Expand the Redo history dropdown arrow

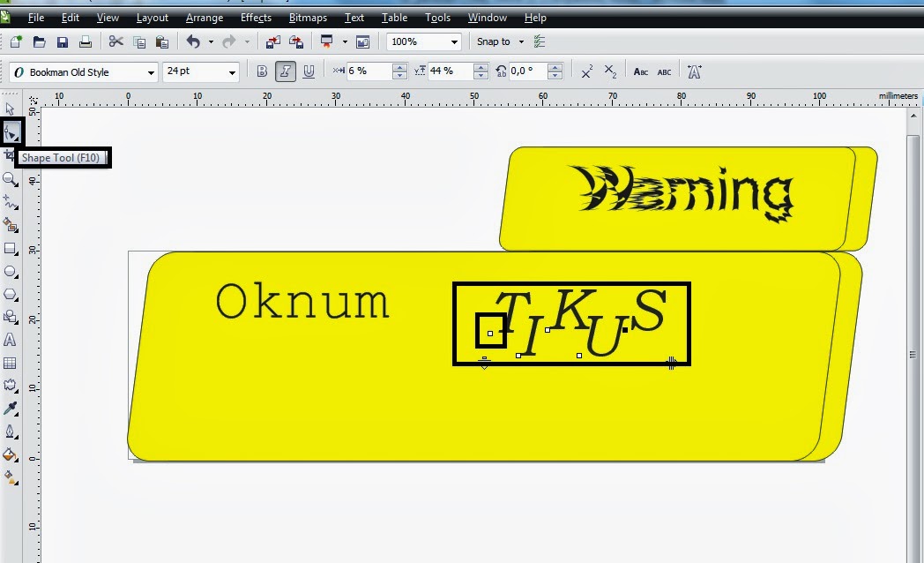[247, 41]
